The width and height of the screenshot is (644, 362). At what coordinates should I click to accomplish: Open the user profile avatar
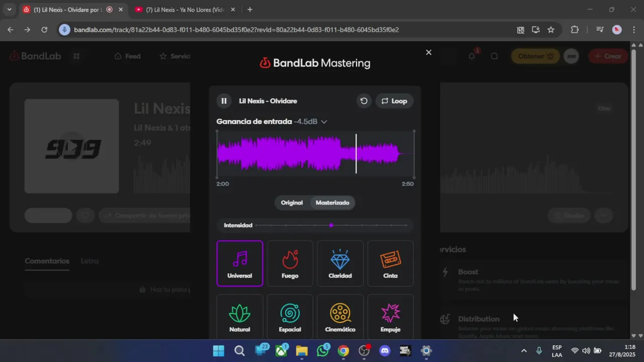(571, 56)
